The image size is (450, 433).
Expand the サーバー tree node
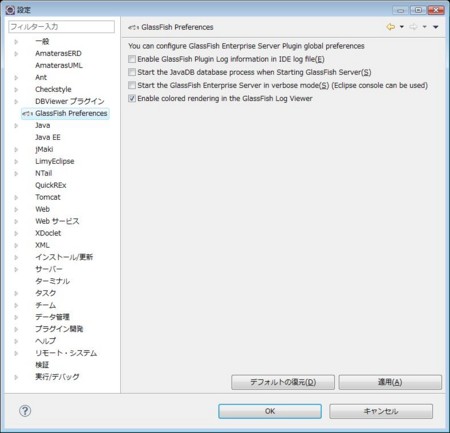tap(16, 269)
